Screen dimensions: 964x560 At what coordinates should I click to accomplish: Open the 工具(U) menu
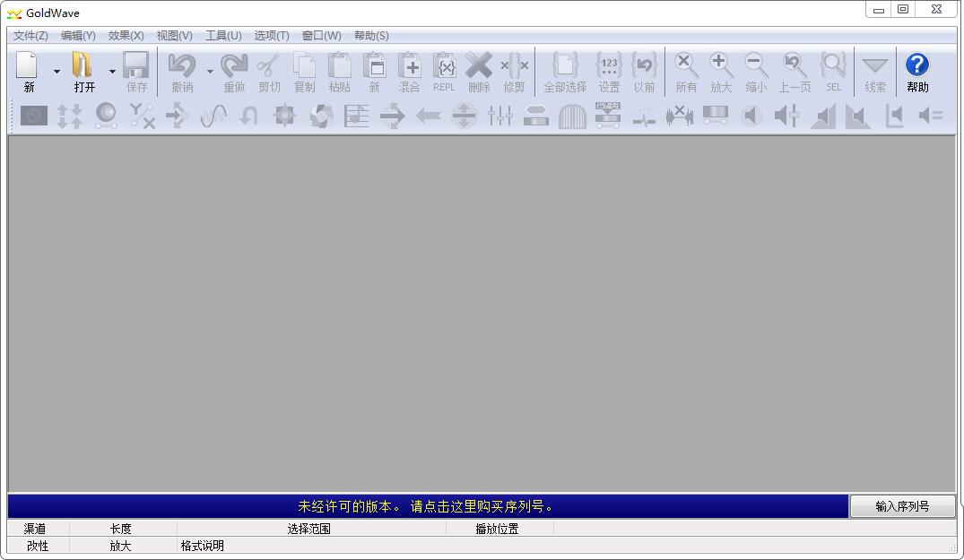(x=224, y=36)
